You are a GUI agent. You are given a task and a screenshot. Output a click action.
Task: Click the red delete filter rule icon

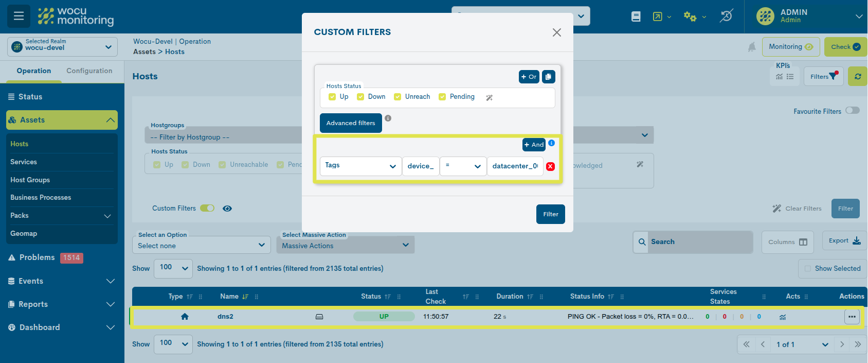(x=550, y=166)
